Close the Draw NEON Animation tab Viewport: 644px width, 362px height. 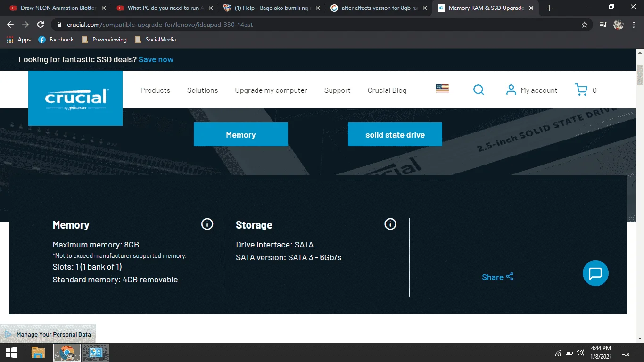click(104, 8)
